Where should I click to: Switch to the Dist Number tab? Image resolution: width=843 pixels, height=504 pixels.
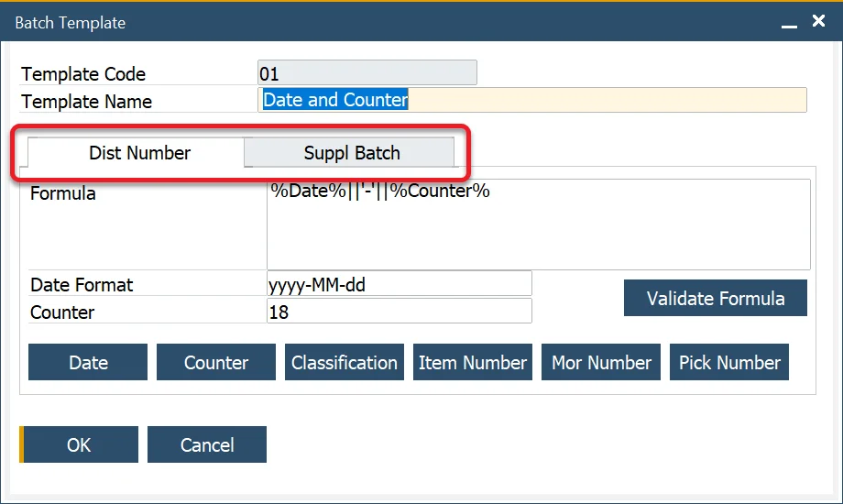pos(139,153)
